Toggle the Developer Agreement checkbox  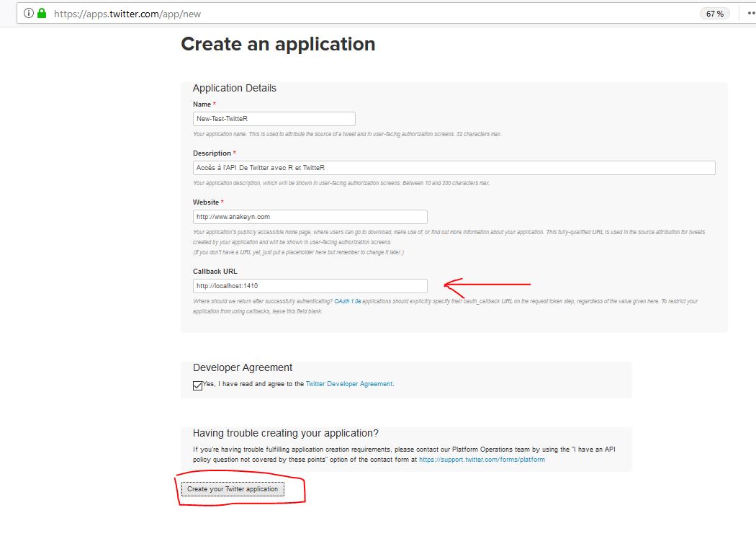tap(198, 385)
